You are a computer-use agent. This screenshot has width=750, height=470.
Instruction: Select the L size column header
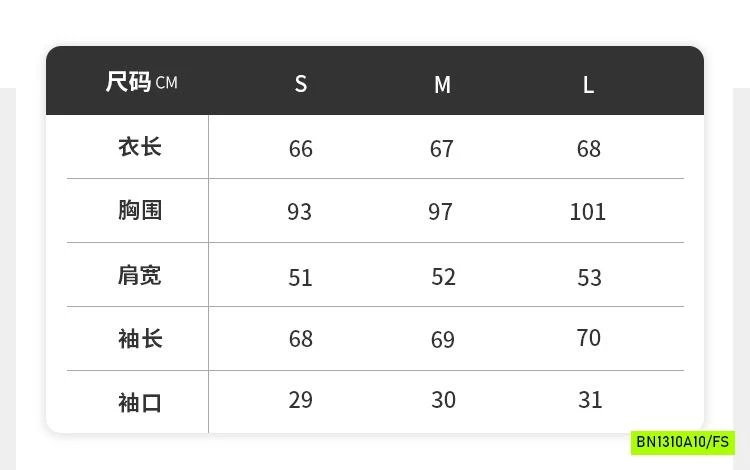[588, 85]
